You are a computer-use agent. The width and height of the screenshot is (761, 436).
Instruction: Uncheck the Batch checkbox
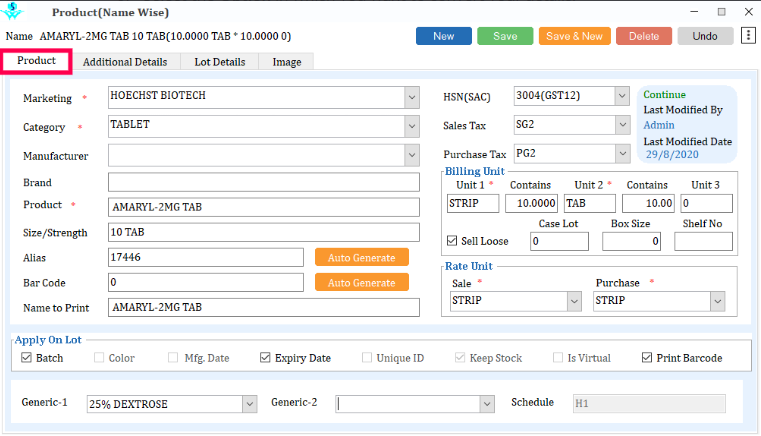(x=26, y=358)
